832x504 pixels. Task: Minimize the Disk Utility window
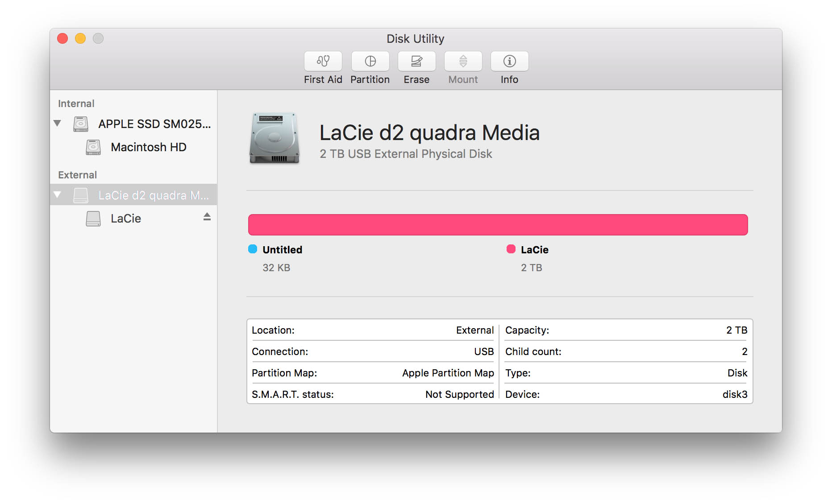(80, 39)
